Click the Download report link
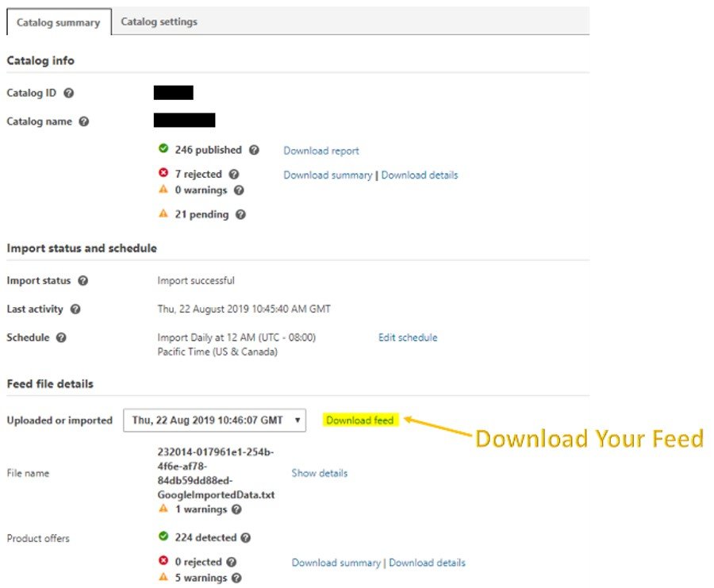Image resolution: width=714 pixels, height=588 pixels. pyautogui.click(x=321, y=151)
